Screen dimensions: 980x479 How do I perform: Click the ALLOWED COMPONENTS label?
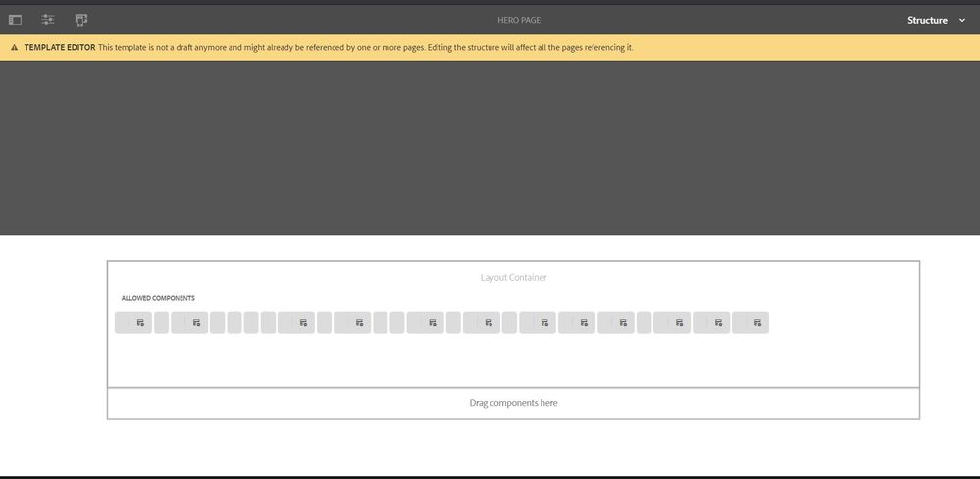(158, 298)
